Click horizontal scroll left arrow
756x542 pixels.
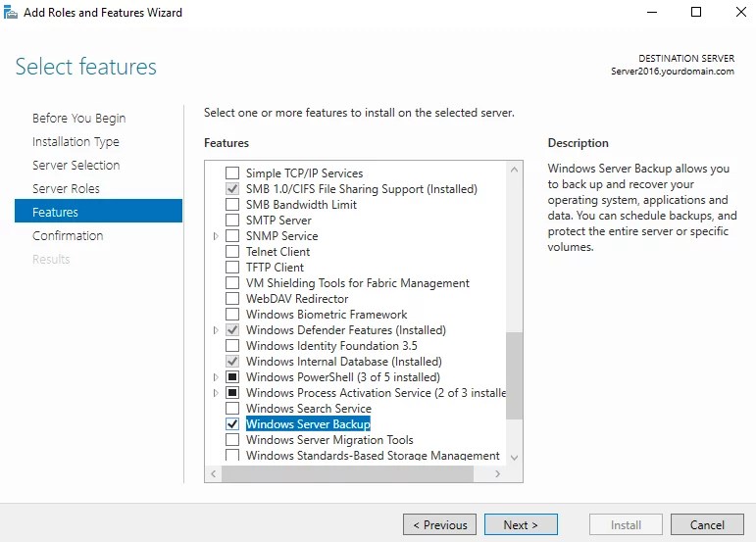213,473
